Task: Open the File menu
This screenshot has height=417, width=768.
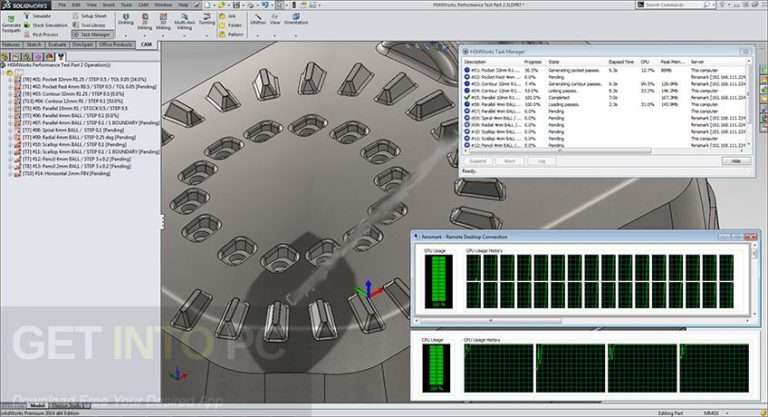Action: [x=62, y=5]
